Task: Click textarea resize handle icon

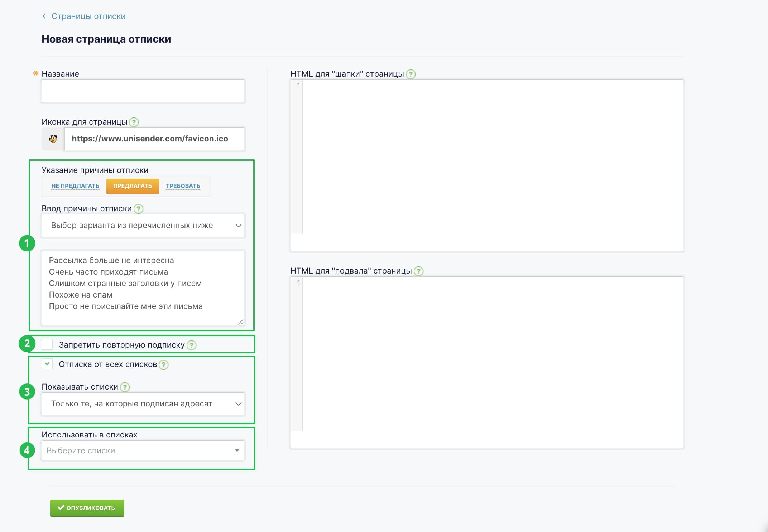Action: [241, 322]
